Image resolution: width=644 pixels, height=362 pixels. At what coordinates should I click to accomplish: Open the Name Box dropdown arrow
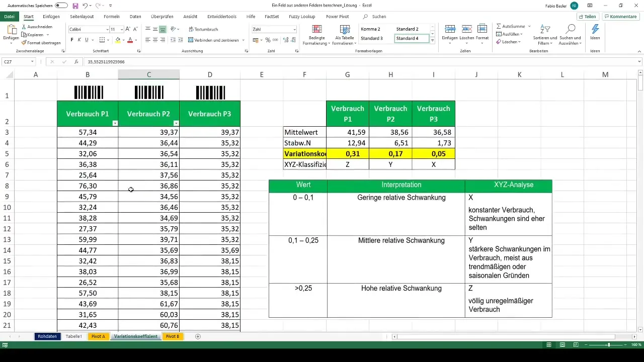coord(32,61)
